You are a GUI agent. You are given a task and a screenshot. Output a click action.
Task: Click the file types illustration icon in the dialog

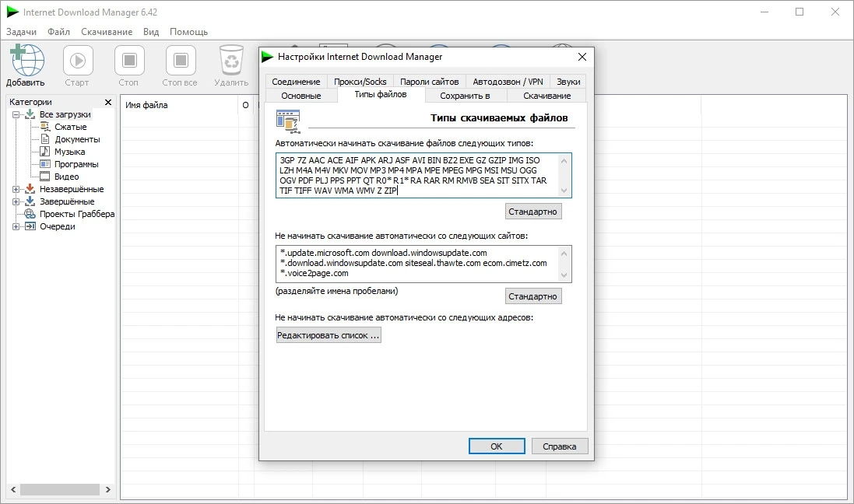tap(288, 121)
